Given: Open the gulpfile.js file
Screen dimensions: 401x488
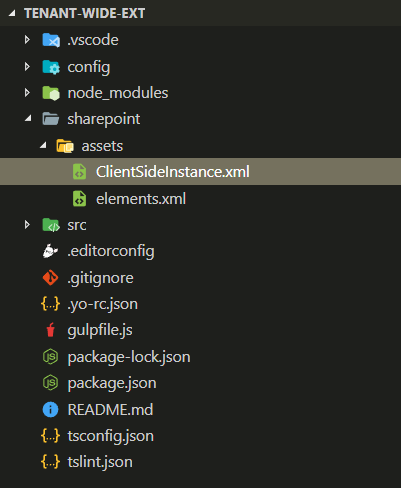Looking at the screenshot, I should pos(100,331).
